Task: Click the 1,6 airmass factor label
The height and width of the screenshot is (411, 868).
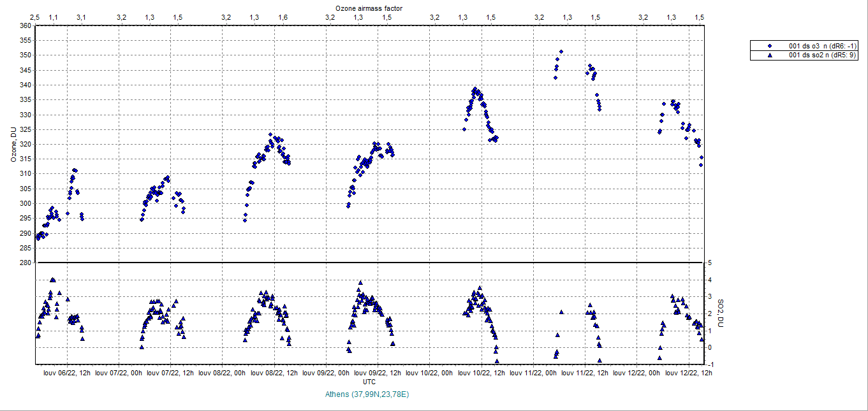Action: pyautogui.click(x=283, y=17)
